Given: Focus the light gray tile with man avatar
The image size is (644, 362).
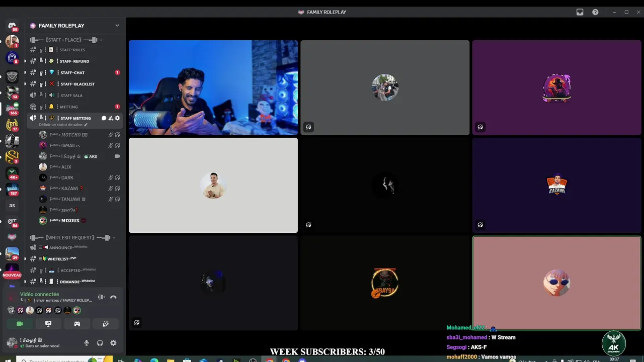Looking at the screenshot, I should (213, 185).
